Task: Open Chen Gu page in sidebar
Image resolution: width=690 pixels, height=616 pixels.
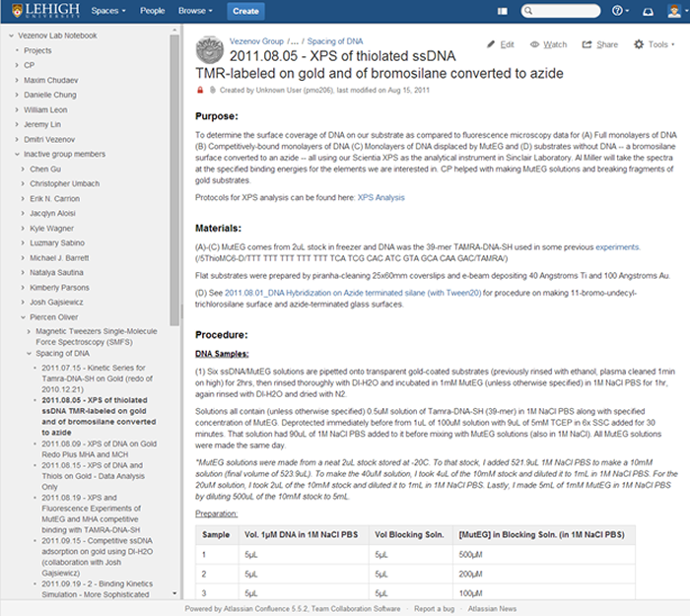Action: coord(45,169)
